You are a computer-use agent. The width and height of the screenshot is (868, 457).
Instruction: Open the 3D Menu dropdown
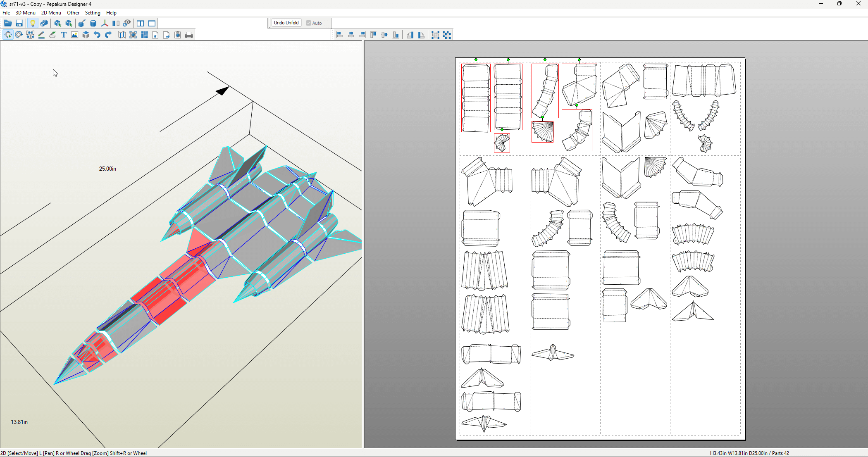pos(25,12)
